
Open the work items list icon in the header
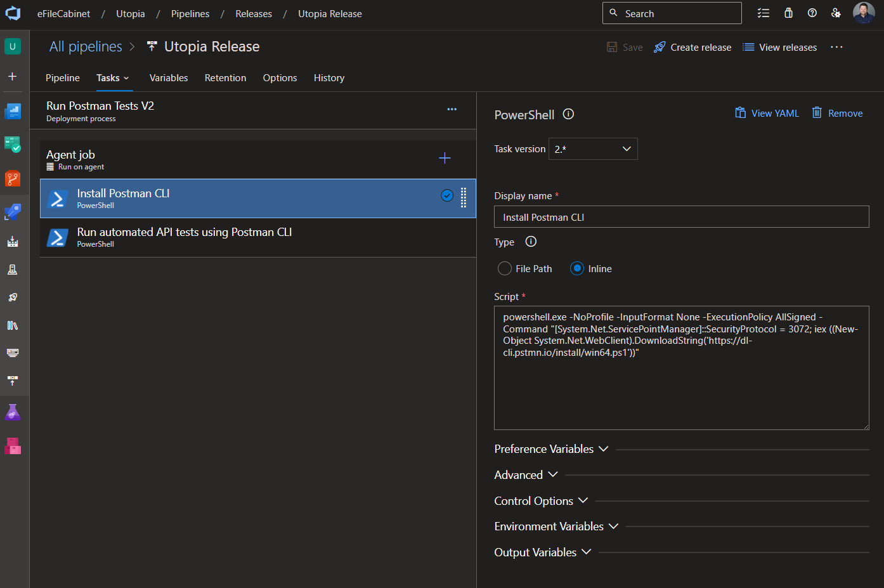[764, 13]
